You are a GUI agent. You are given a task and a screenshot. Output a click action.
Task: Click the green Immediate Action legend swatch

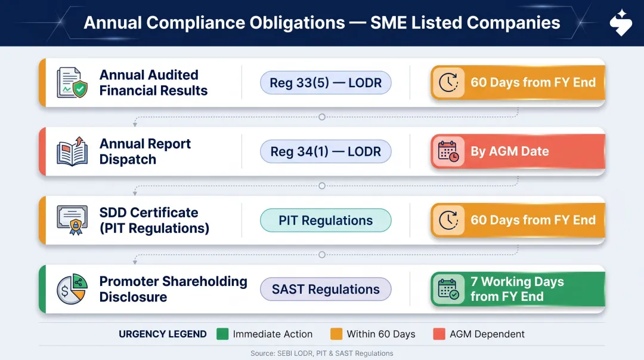(222, 334)
